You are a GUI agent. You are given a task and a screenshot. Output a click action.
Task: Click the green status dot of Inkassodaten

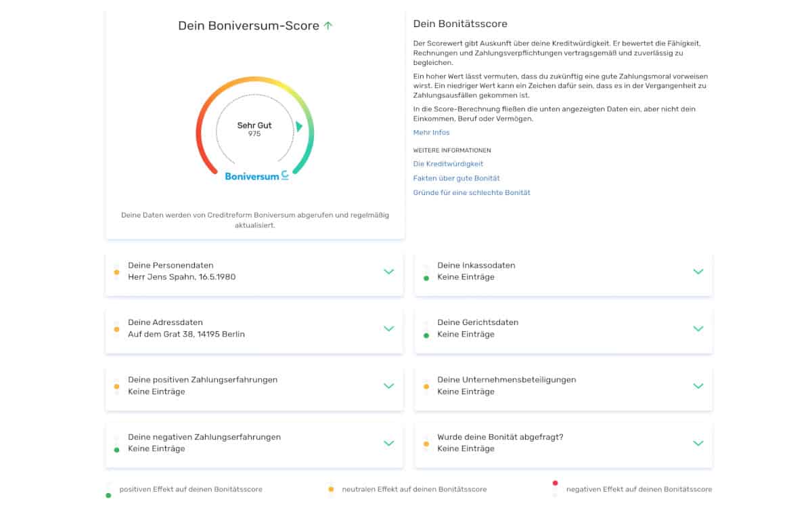(426, 278)
